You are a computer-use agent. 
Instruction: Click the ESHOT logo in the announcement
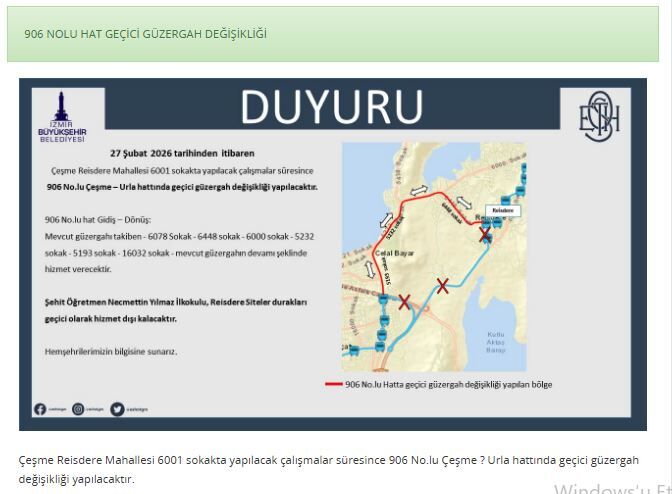point(599,117)
